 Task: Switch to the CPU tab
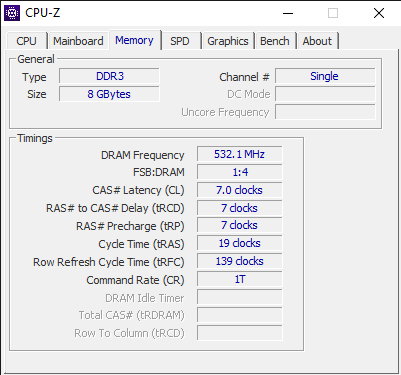pyautogui.click(x=26, y=41)
